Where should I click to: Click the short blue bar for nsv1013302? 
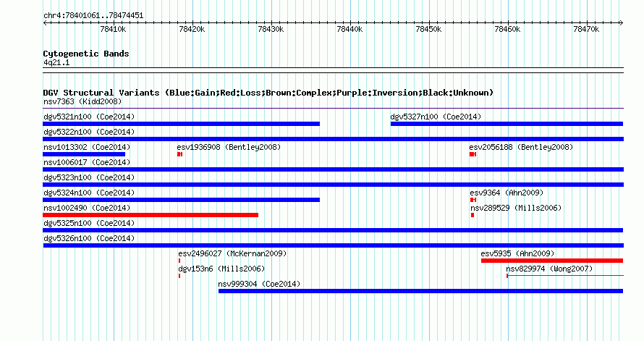coord(84,154)
